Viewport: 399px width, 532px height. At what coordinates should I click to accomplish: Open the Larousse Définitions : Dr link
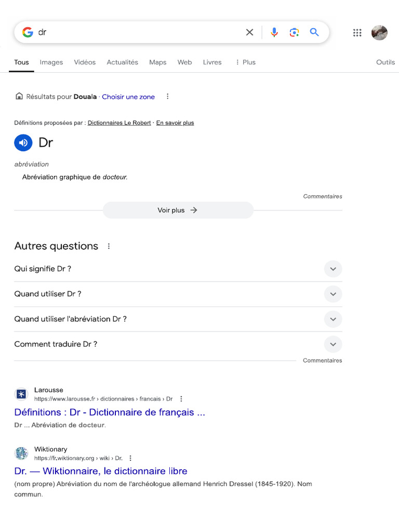click(110, 413)
